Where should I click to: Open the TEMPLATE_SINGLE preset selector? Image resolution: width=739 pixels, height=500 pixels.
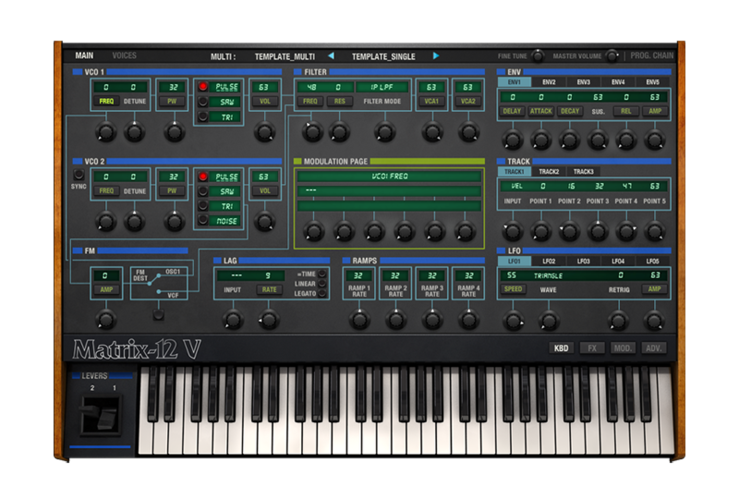pos(384,57)
